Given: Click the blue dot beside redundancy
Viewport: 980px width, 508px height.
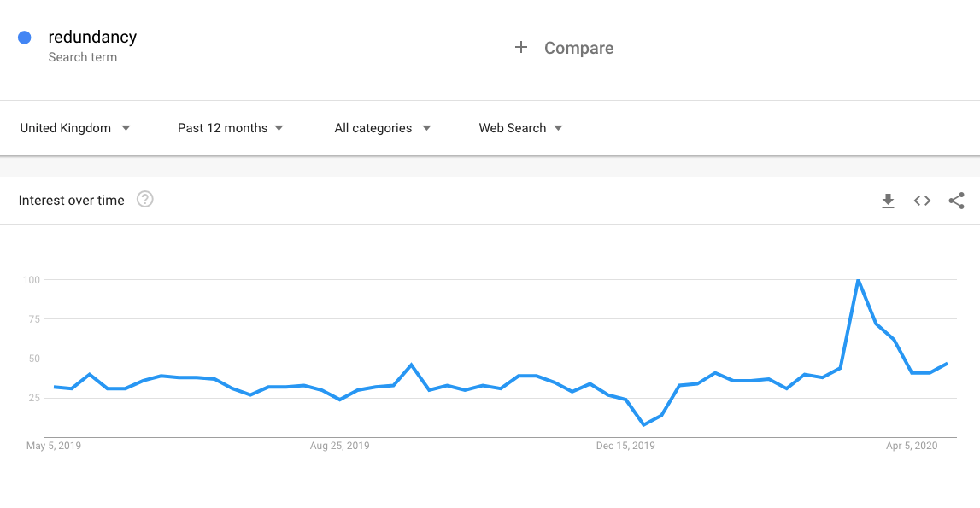Looking at the screenshot, I should pyautogui.click(x=25, y=38).
